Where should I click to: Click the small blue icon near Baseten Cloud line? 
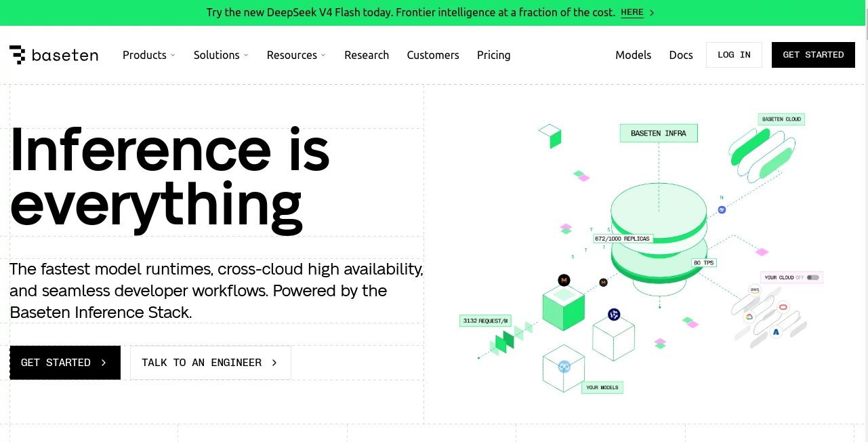click(722, 209)
